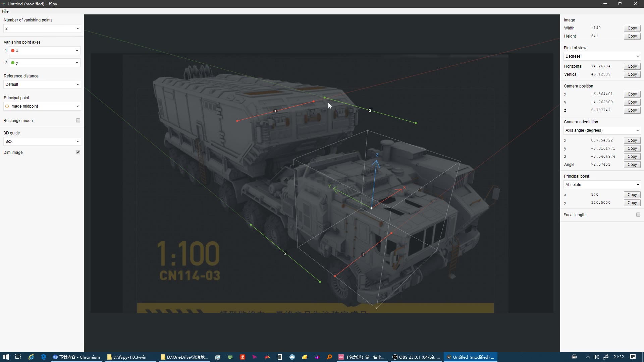Open the File menu
Screen dimensions: 644x362
tap(5, 11)
